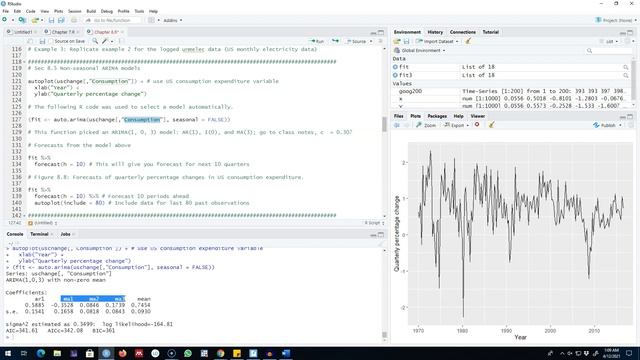Image resolution: width=640 pixels, height=360 pixels.
Task: Open the Addins dropdown
Action: click(172, 20)
